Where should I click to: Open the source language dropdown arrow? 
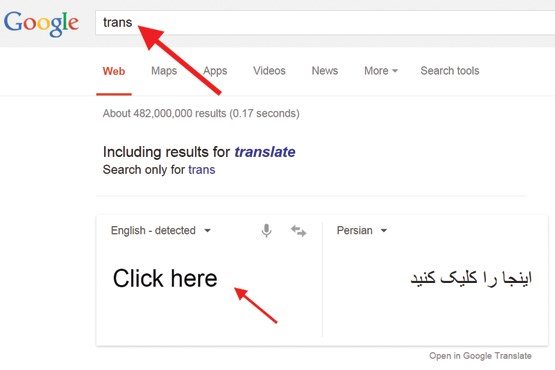point(208,230)
